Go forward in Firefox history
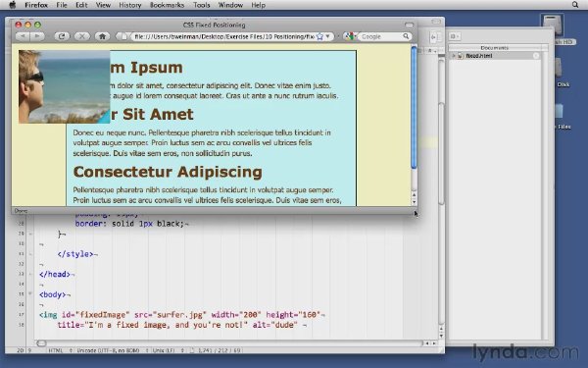The height and width of the screenshot is (368, 588). pyautogui.click(x=37, y=36)
